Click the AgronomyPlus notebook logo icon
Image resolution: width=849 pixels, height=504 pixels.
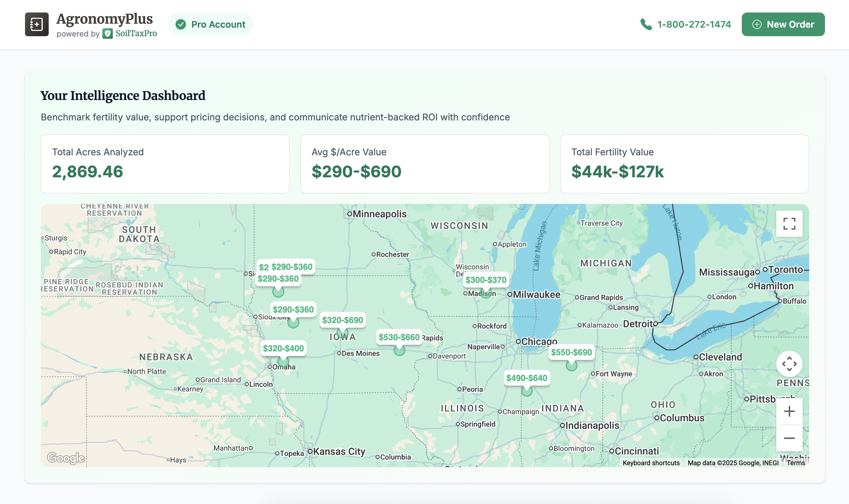click(x=37, y=24)
